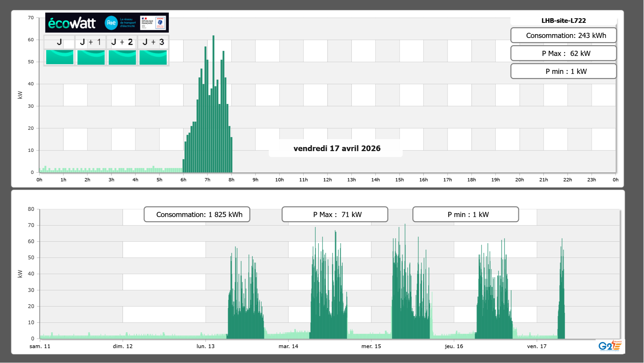
Task: Click the République Française ADEME logo
Action: coord(153,23)
